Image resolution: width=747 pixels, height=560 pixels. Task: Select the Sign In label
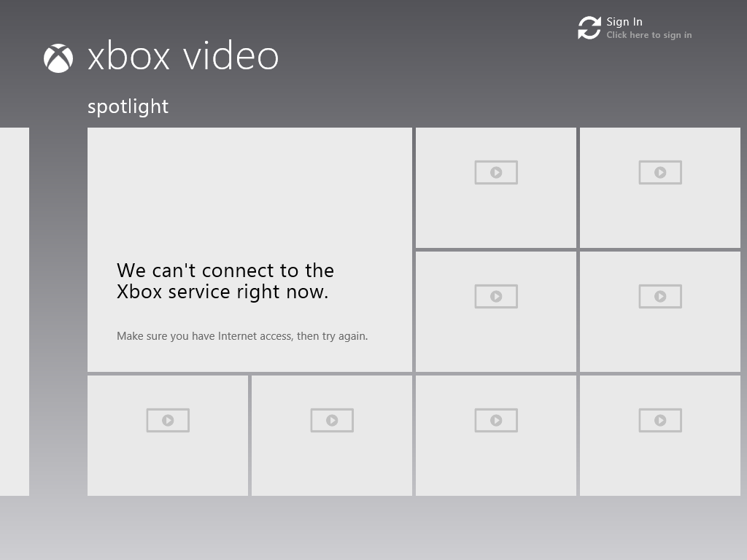tap(624, 22)
